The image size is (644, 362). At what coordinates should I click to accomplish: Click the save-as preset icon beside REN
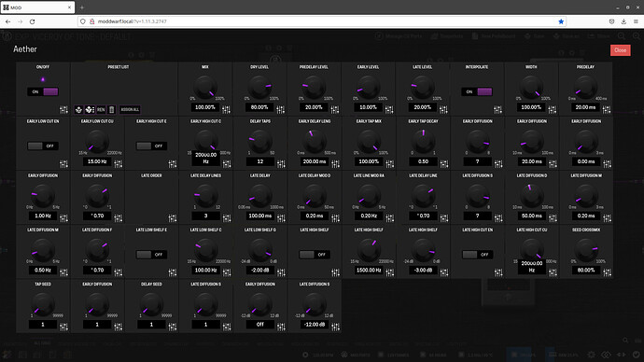coord(90,109)
